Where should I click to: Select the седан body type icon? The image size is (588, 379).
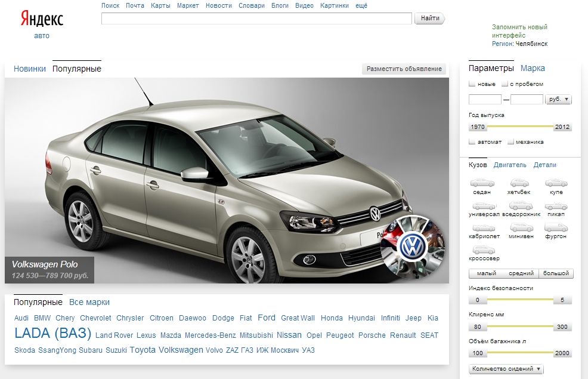482,183
